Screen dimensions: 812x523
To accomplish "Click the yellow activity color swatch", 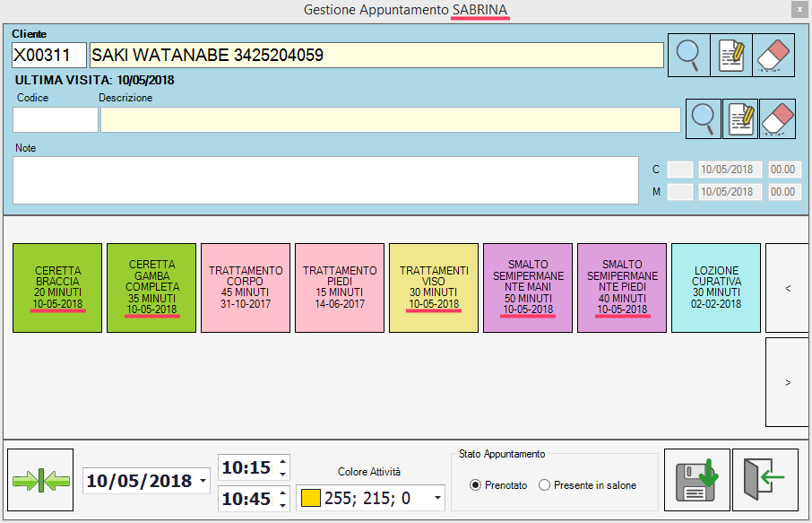I will click(x=310, y=497).
